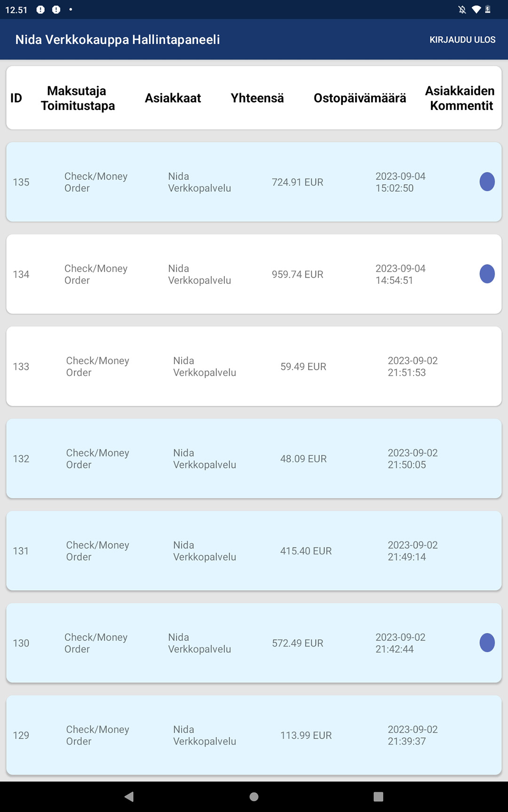Tap the Wi-Fi status icon
Image resolution: width=508 pixels, height=812 pixels.
pos(476,9)
